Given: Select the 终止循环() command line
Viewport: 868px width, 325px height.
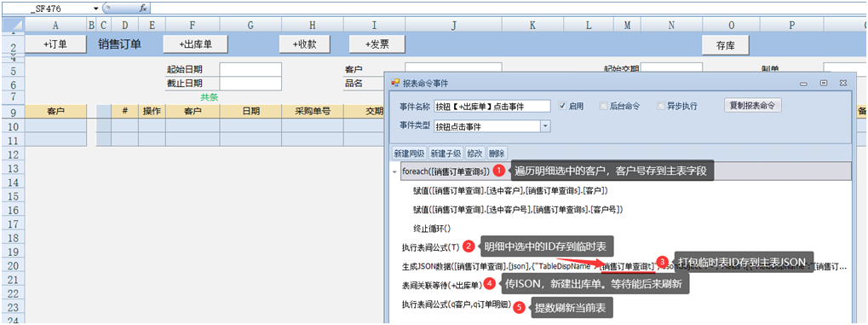Looking at the screenshot, I should [433, 228].
